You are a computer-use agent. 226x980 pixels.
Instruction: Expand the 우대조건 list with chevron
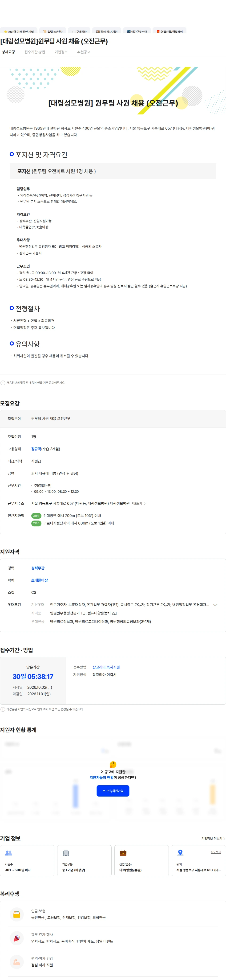(215, 604)
